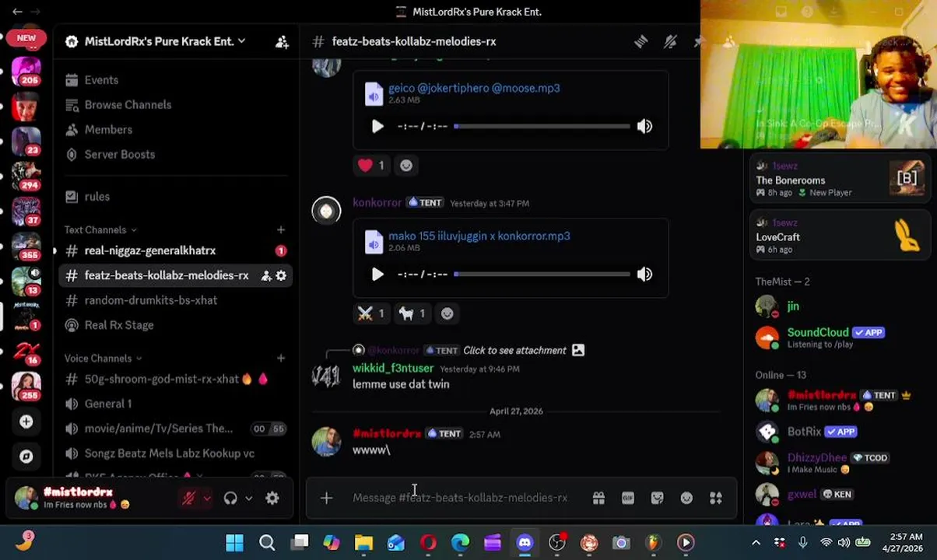Open geico @jokertiphero @moose.mp3 file link
This screenshot has width=937, height=560.
click(474, 88)
